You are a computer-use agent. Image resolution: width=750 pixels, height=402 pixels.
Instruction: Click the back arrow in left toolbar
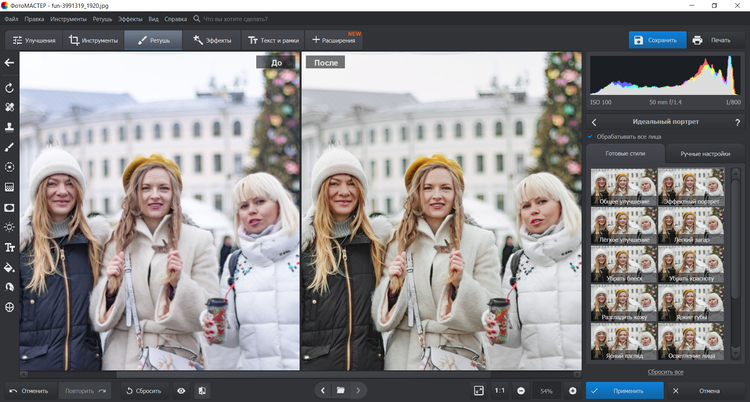(9, 62)
